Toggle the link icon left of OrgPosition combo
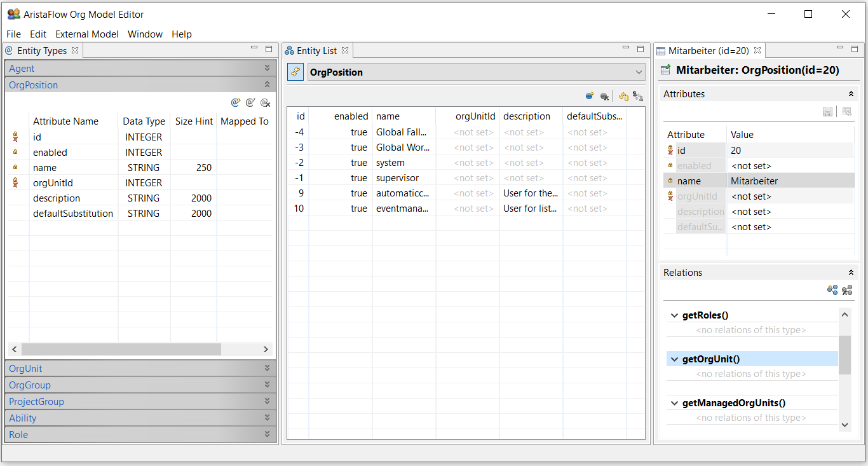Viewport: 868px width, 466px height. (x=295, y=72)
